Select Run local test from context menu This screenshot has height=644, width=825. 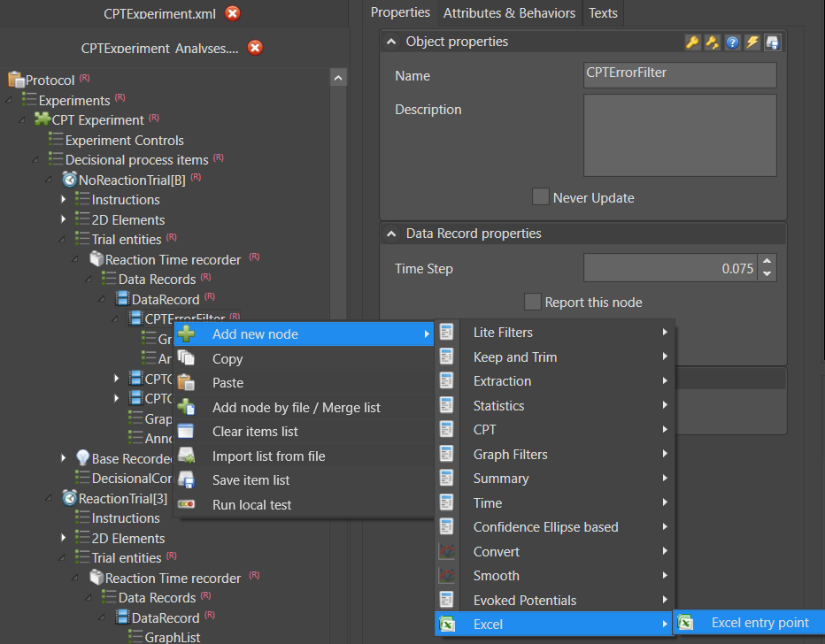pyautogui.click(x=251, y=505)
